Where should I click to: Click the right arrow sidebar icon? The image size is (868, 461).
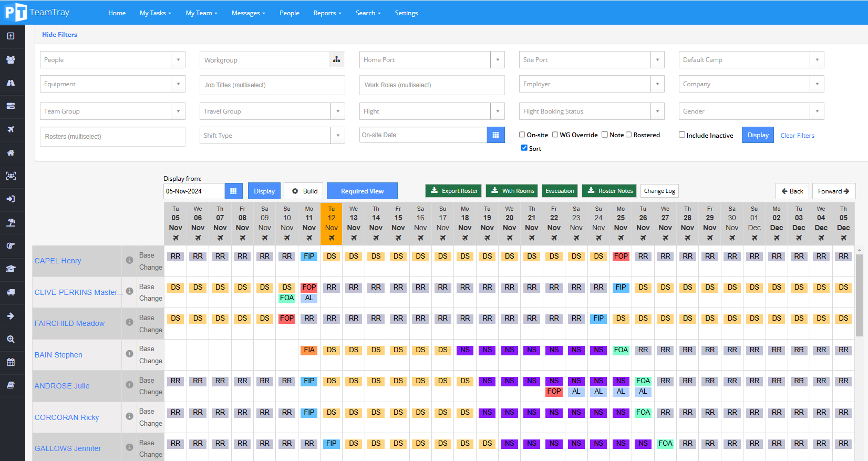[11, 316]
